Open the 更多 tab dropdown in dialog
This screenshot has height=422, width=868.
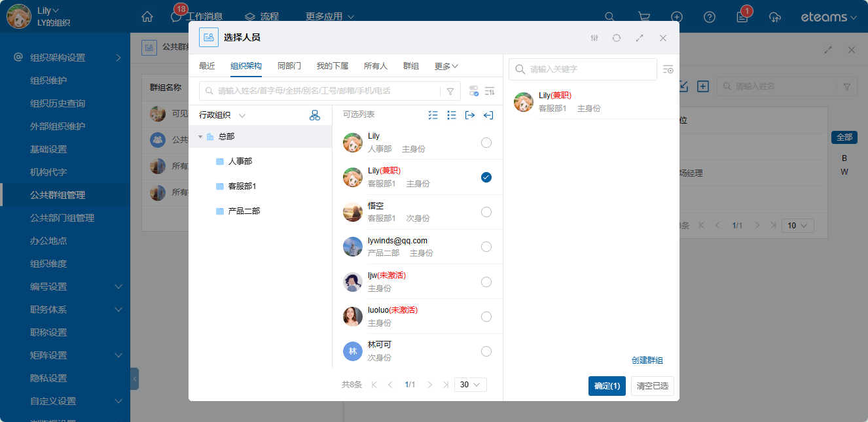click(x=446, y=66)
